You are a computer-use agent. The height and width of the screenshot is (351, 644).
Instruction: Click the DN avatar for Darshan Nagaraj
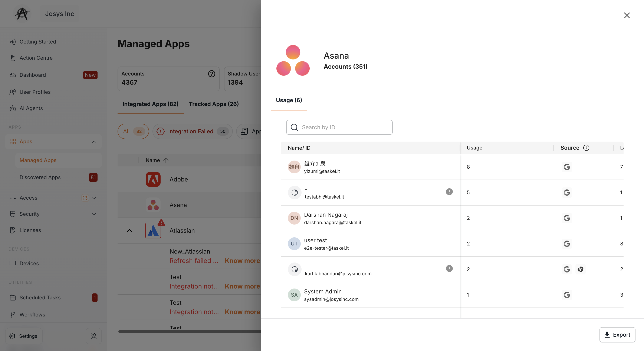[x=294, y=218]
